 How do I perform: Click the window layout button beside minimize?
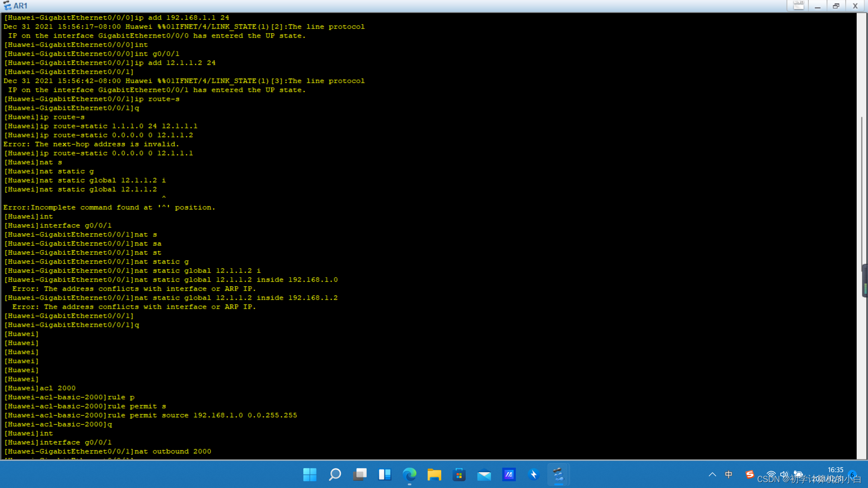coord(798,5)
